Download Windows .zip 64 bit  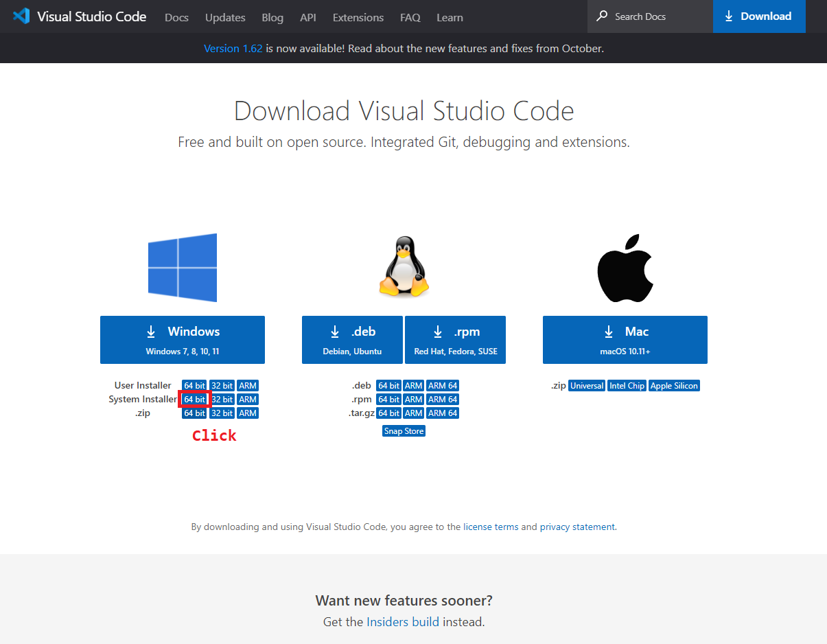pyautogui.click(x=194, y=413)
